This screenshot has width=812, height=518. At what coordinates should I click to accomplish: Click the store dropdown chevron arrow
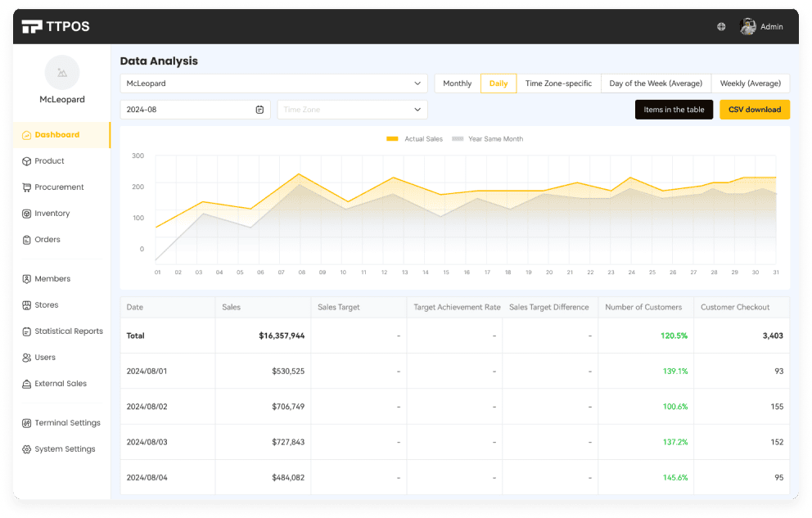click(417, 83)
